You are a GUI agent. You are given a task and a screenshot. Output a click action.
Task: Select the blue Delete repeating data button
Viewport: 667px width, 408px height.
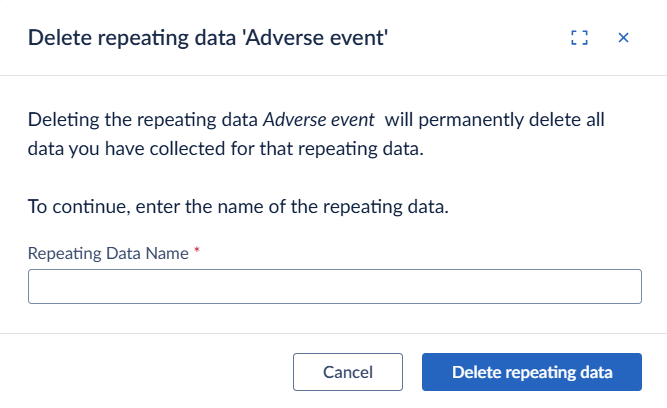click(532, 372)
